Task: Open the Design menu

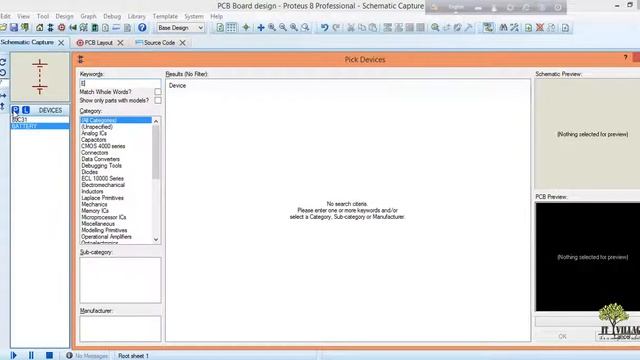Action: [x=64, y=16]
